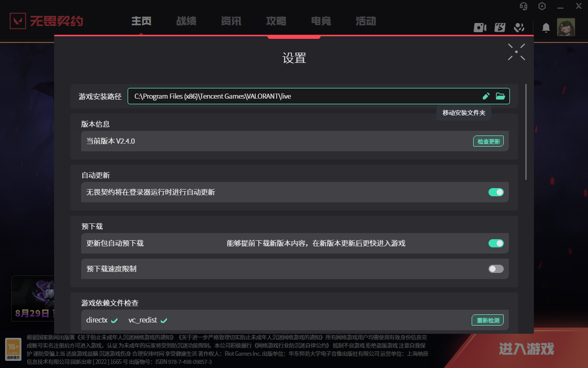Click the palette skins icon
This screenshot has height=368, width=588.
coord(520,28)
